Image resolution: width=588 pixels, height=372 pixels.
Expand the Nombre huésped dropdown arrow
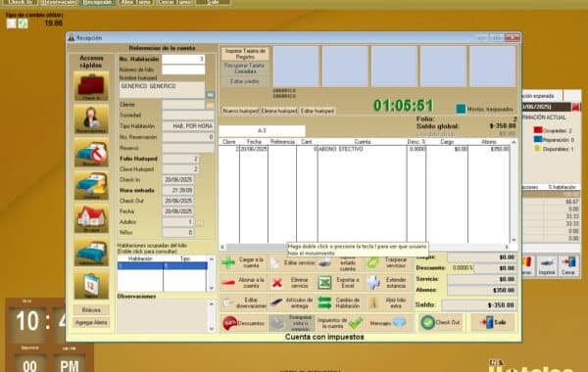210,95
